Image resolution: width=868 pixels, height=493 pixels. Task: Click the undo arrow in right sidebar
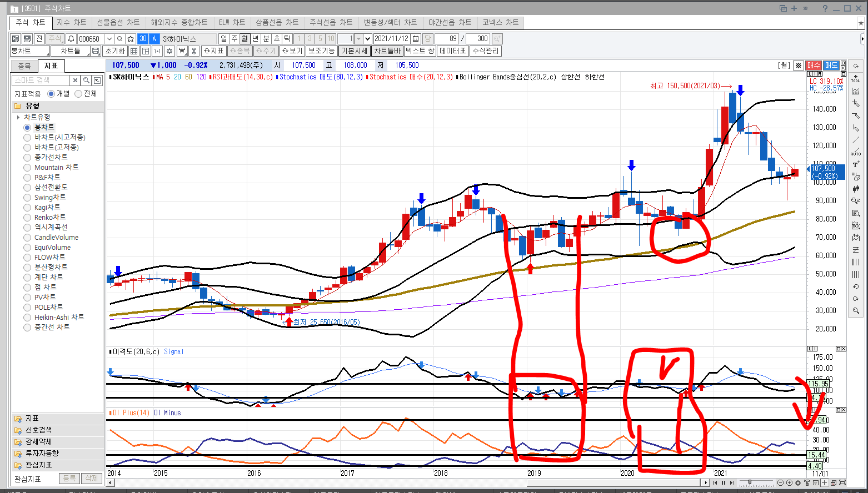pos(856,286)
